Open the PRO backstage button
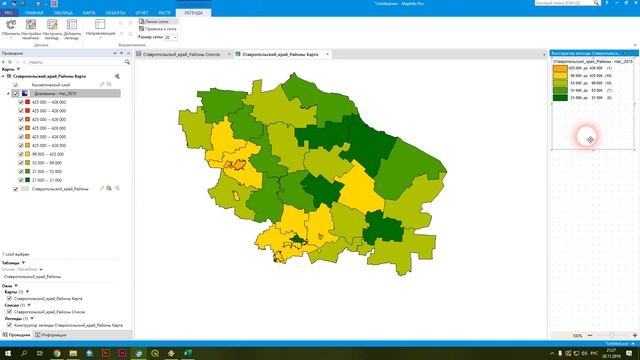This screenshot has height=360, width=640. [x=9, y=13]
